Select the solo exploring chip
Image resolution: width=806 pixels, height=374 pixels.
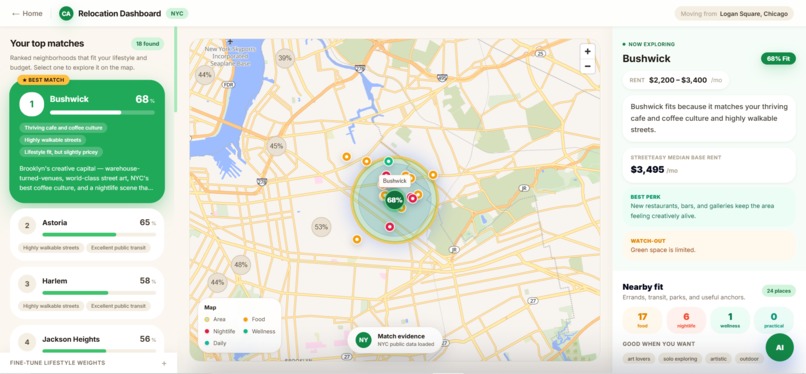680,359
